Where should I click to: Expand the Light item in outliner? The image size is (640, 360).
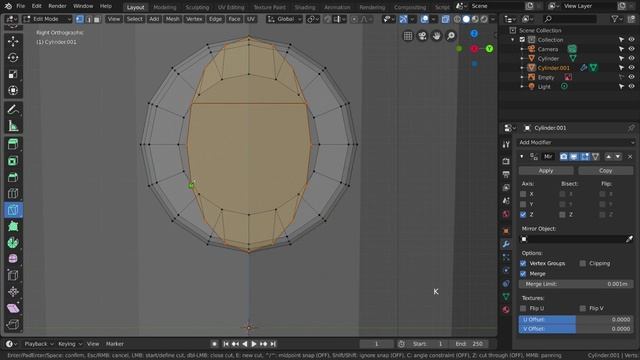click(522, 87)
